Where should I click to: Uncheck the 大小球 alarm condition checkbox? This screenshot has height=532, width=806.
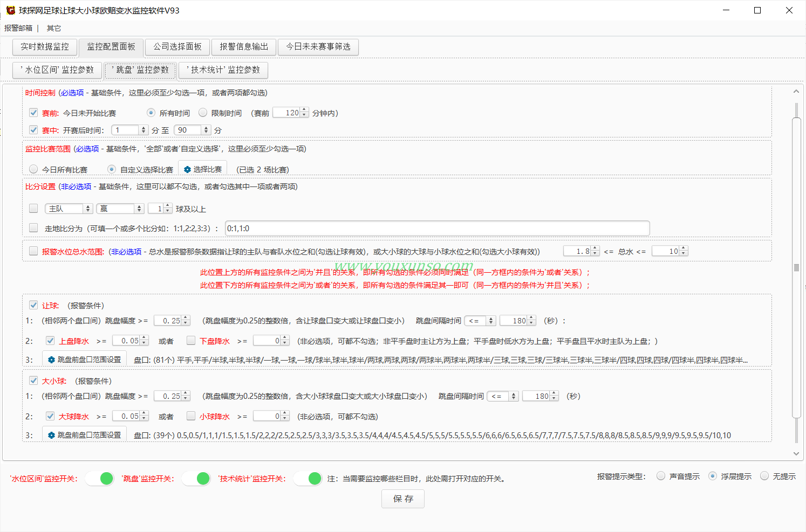(33, 381)
